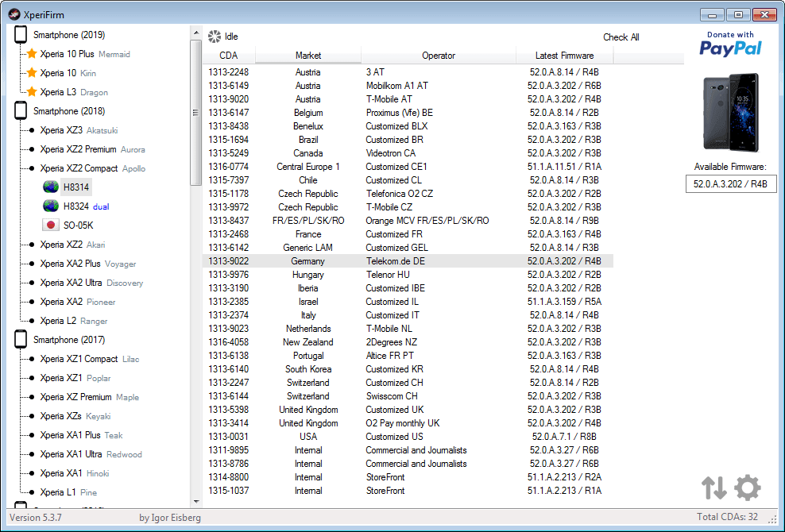The image size is (785, 532).
Task: Open Xperia XZ1 Poplar entry
Action: (x=75, y=378)
